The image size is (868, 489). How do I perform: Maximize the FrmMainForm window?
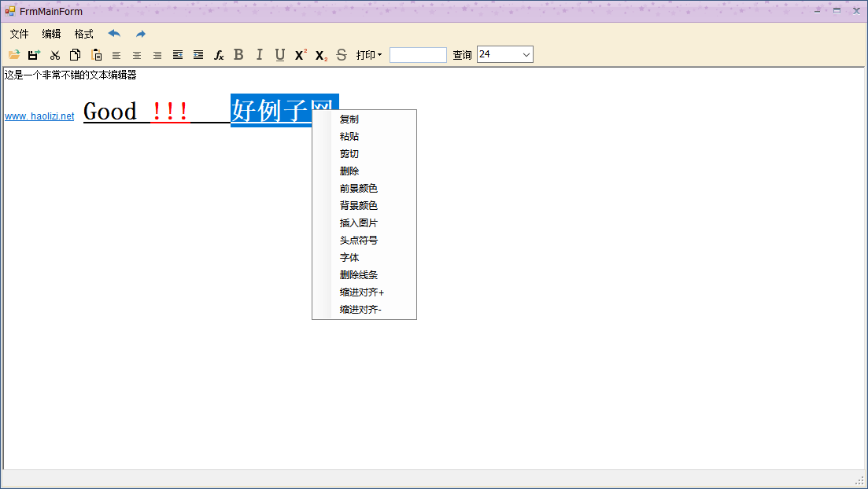coord(837,11)
